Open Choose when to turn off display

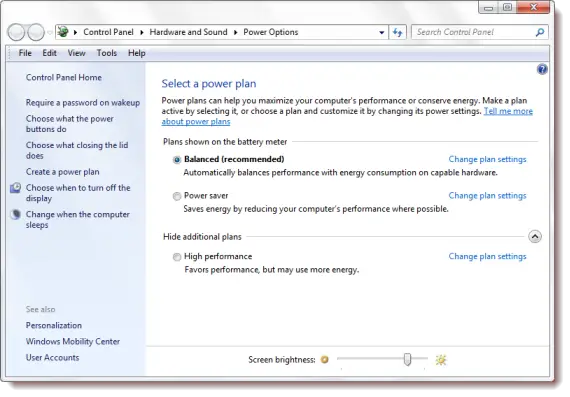click(78, 193)
